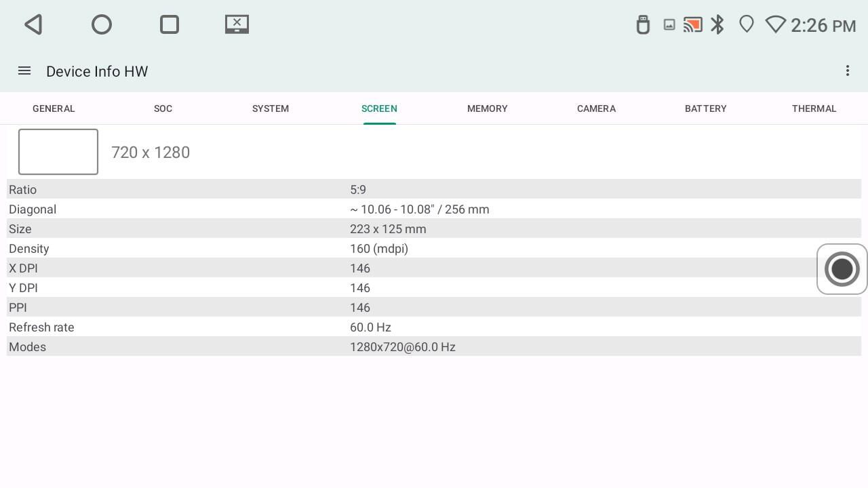Open the three-dot overflow menu
This screenshot has width=868, height=488.
[847, 71]
